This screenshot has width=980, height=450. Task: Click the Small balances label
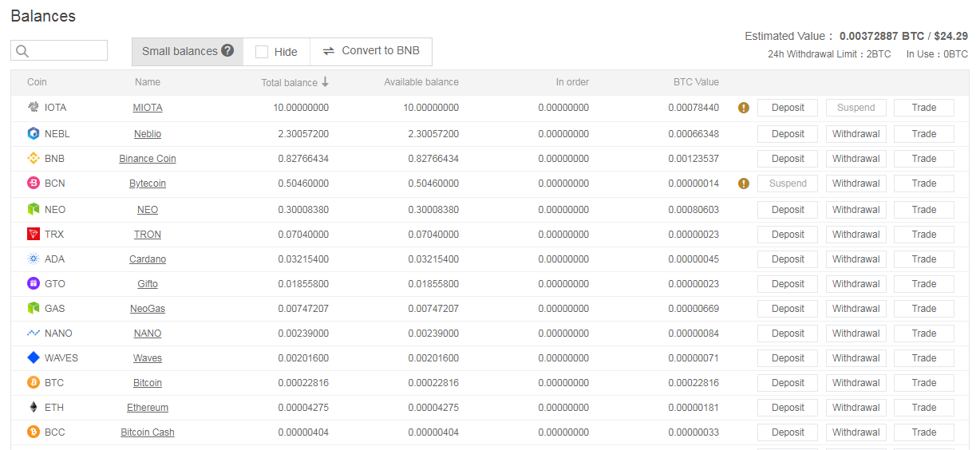click(x=180, y=51)
